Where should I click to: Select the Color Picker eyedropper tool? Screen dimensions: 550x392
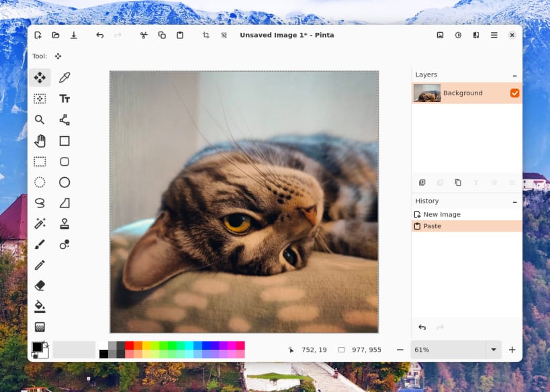point(64,77)
